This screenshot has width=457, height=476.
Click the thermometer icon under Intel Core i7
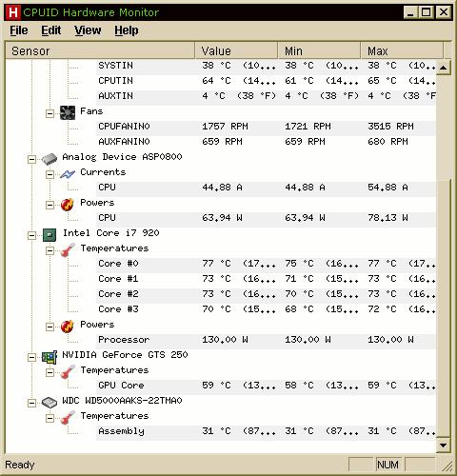click(68, 250)
